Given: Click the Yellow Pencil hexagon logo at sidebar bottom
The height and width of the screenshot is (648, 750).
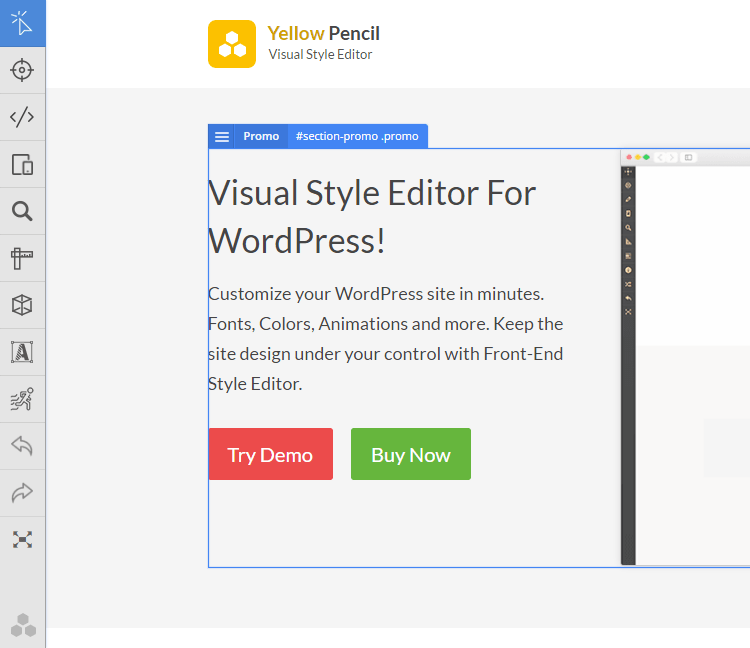Looking at the screenshot, I should pos(23,625).
